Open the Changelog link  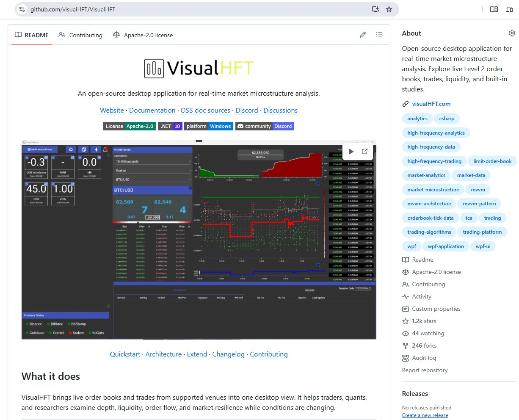pyautogui.click(x=228, y=354)
